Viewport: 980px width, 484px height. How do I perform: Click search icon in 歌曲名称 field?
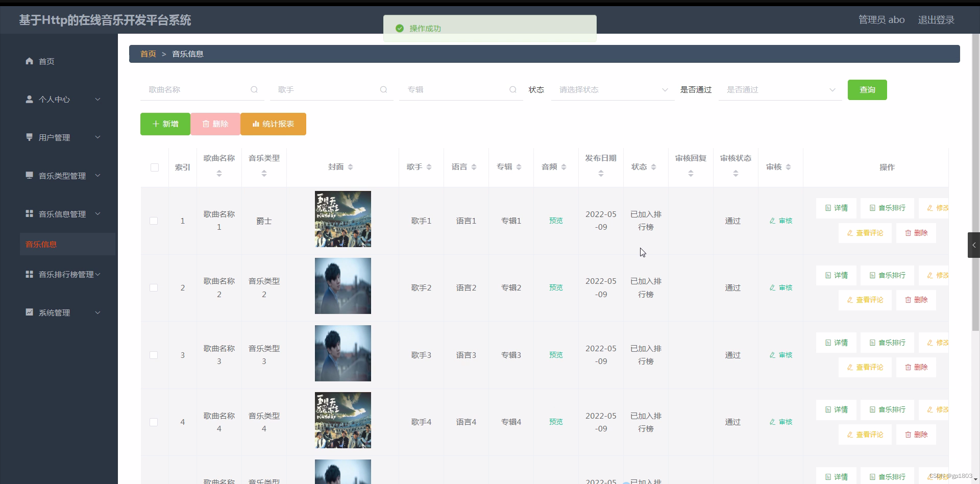(254, 90)
